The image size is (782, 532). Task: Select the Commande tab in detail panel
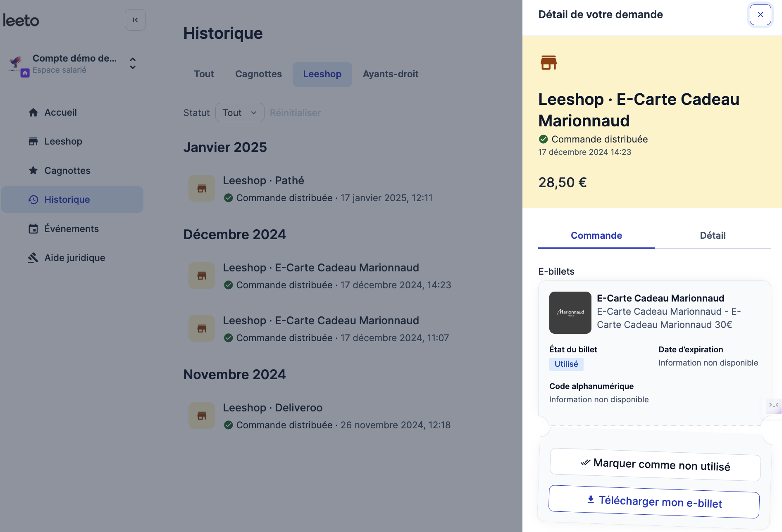pos(596,235)
